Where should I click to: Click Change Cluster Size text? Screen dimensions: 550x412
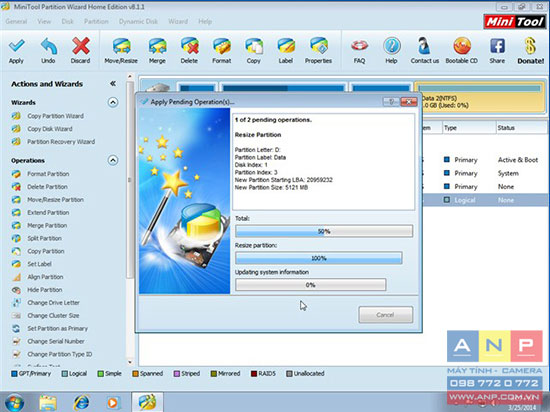pos(53,316)
